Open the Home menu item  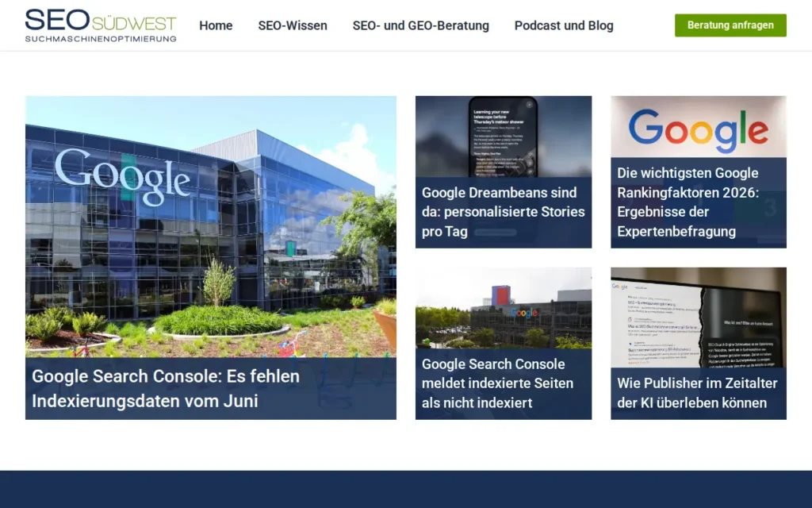click(x=216, y=25)
